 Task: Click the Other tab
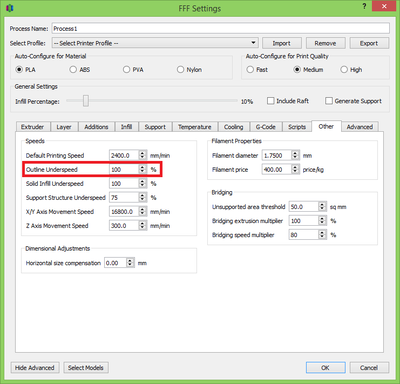click(326, 126)
